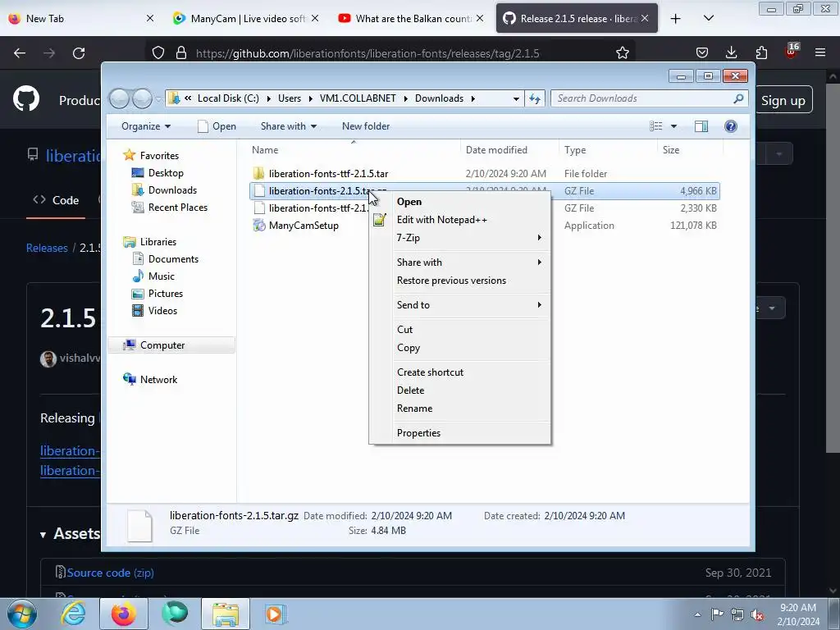840x630 pixels.
Task: Open the list all tabs chevron
Action: [708, 18]
